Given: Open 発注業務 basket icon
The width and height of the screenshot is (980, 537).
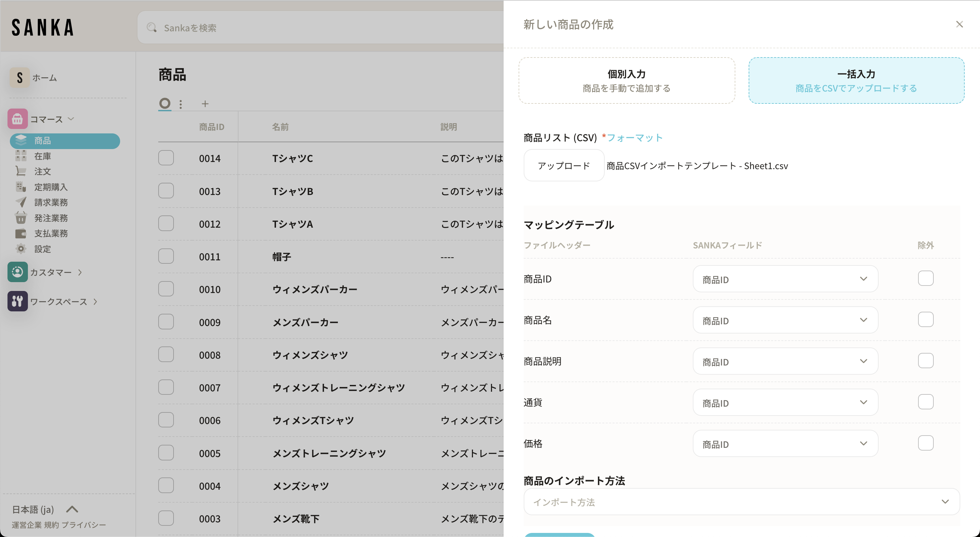Looking at the screenshot, I should (x=21, y=218).
